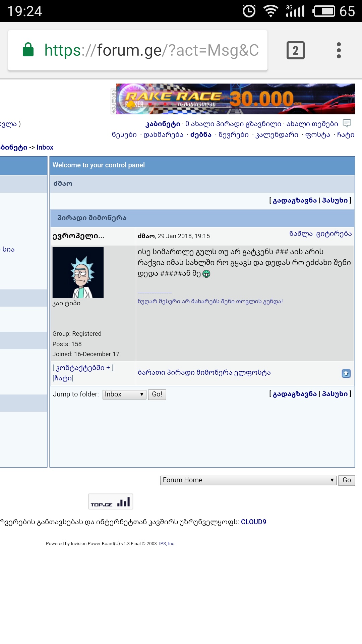Open the CLOUD9 hosting link
Image resolution: width=362 pixels, height=644 pixels.
point(253,522)
